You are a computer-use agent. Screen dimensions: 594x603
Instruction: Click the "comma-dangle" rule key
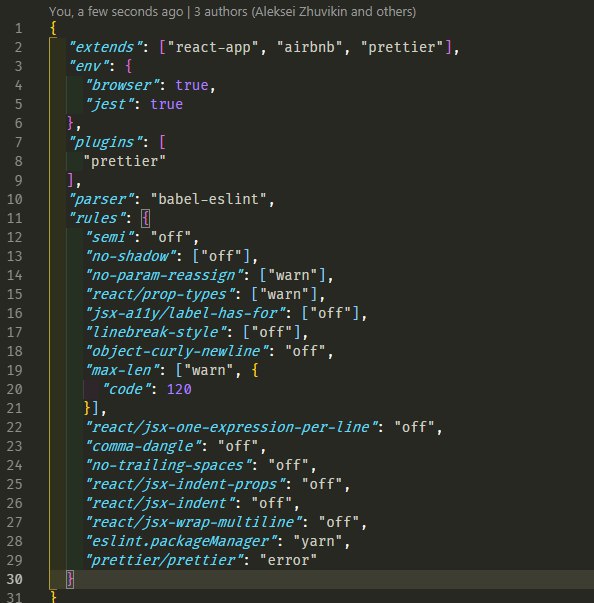coord(143,446)
